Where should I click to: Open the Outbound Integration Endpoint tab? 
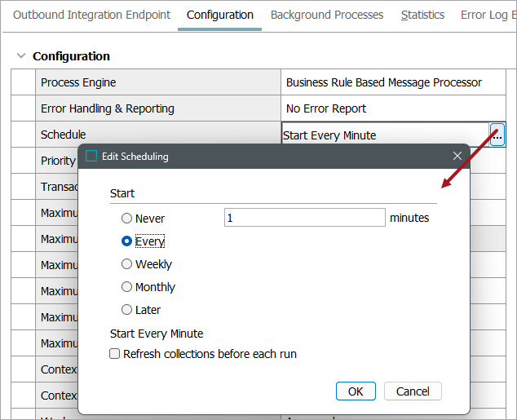click(92, 15)
